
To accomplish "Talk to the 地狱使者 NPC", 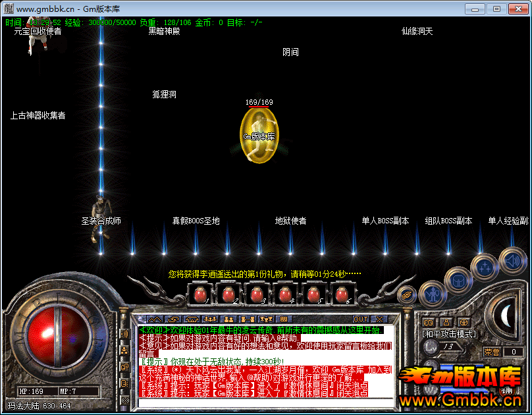I will coord(290,221).
